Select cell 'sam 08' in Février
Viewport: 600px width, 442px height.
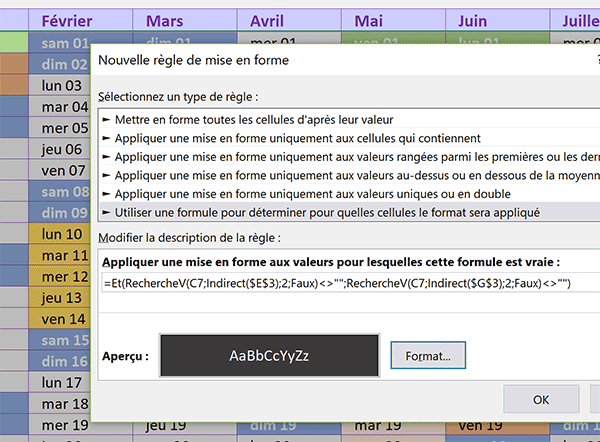[x=60, y=191]
